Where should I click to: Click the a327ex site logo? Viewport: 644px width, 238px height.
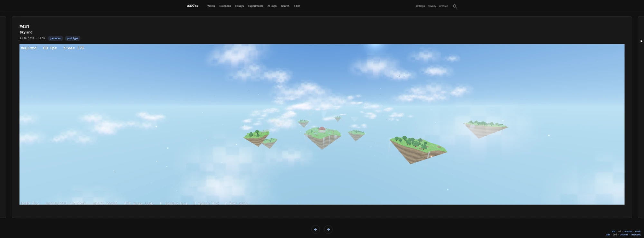pos(193,6)
